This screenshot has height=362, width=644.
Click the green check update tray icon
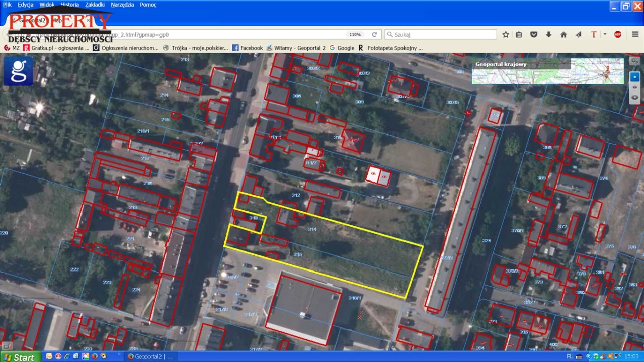(x=596, y=356)
